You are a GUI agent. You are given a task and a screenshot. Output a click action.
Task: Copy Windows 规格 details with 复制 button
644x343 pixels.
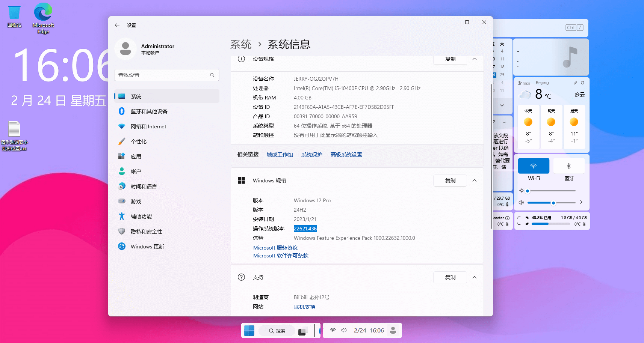[x=450, y=181]
